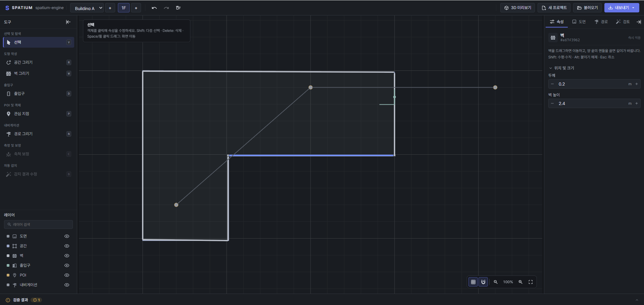Choose the 공간 그리기 tool
Screen dimensions: 644x305
[39, 62]
